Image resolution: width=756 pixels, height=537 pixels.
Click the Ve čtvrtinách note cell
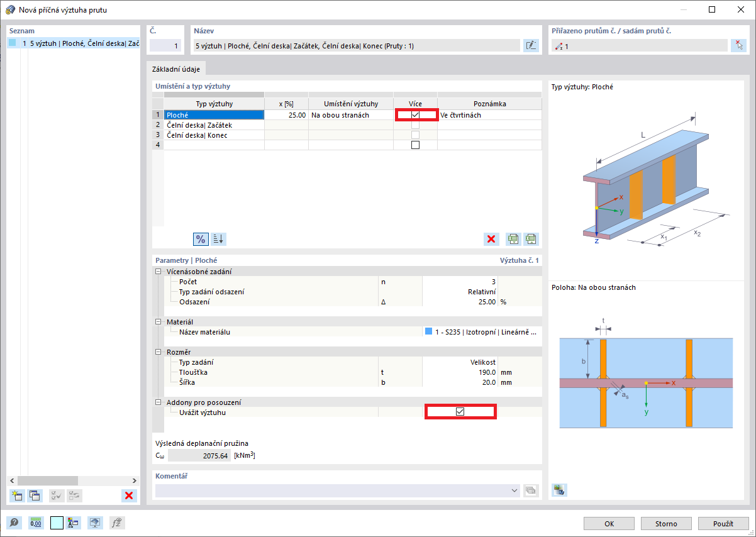[489, 115]
